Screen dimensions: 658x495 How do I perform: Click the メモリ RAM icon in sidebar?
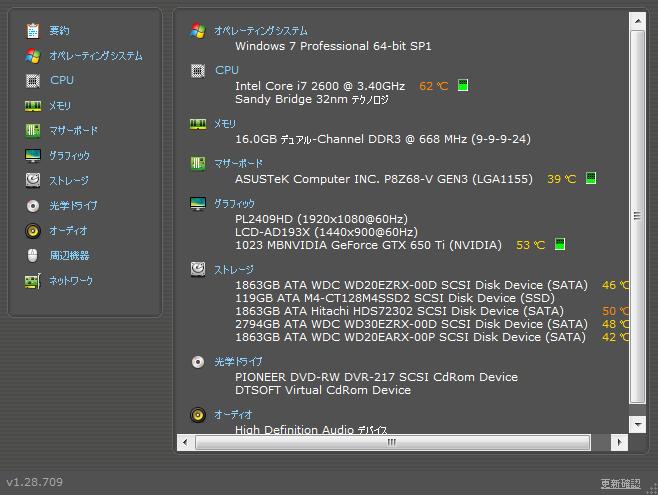[x=33, y=106]
